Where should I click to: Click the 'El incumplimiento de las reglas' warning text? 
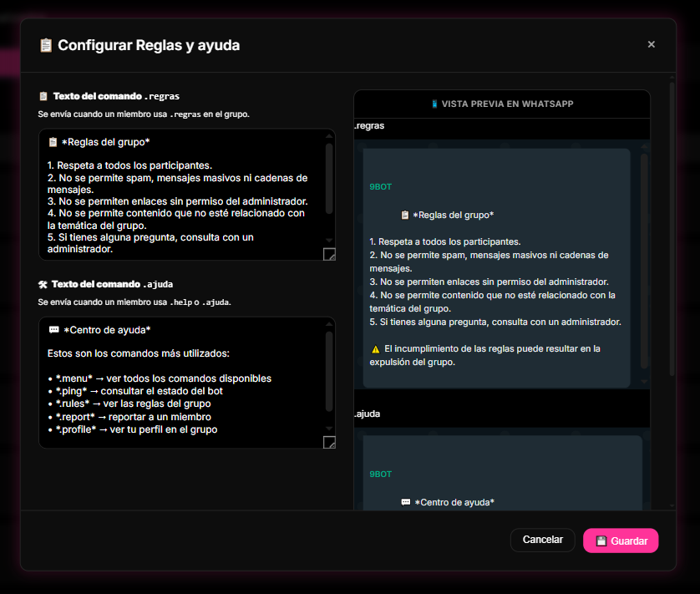click(x=484, y=356)
